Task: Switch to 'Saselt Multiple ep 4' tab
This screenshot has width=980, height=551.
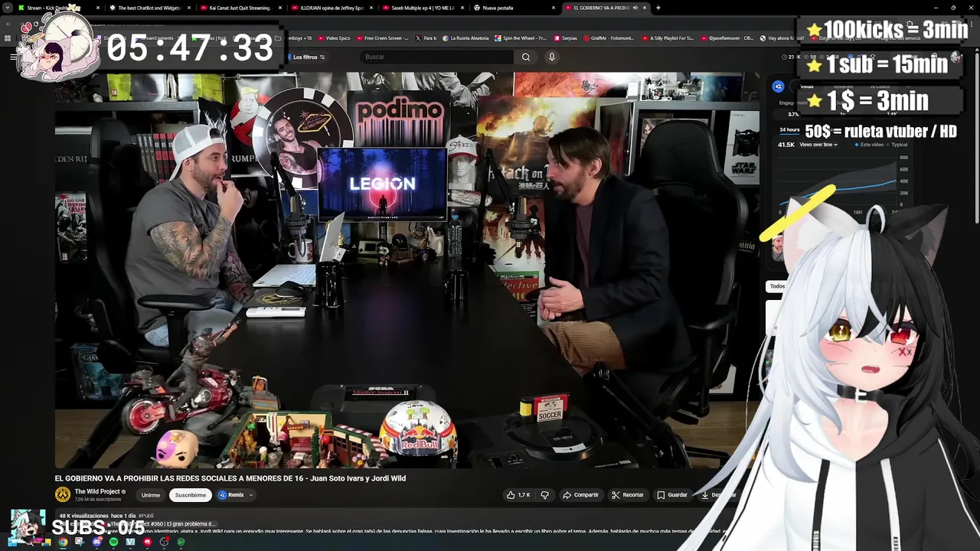Action: [x=422, y=8]
